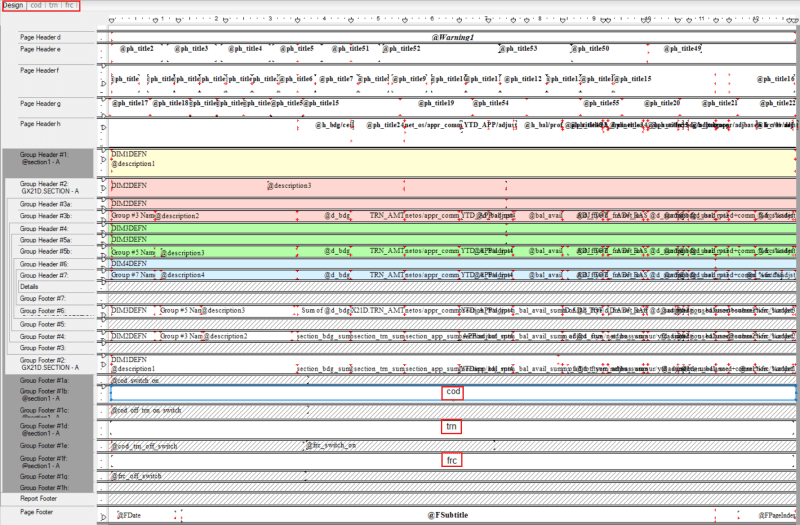Open the frc subreport tab
The height and width of the screenshot is (525, 800).
69,5
